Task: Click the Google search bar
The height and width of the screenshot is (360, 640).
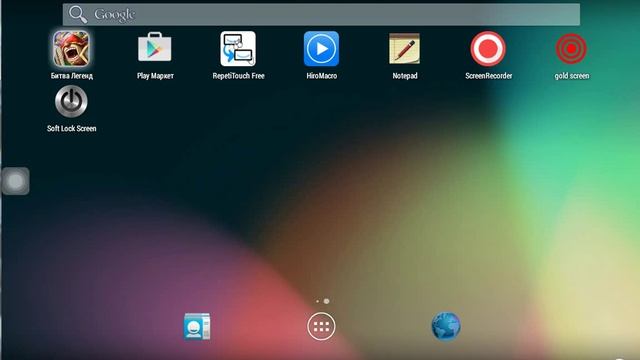Action: click(321, 15)
